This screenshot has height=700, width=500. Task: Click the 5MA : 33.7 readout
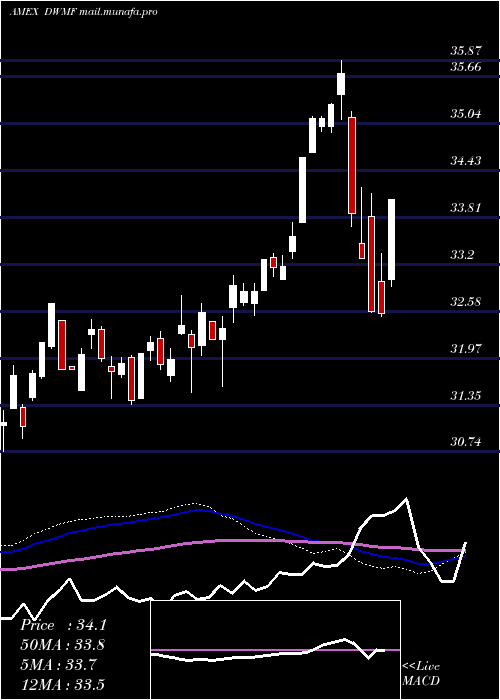(58, 665)
